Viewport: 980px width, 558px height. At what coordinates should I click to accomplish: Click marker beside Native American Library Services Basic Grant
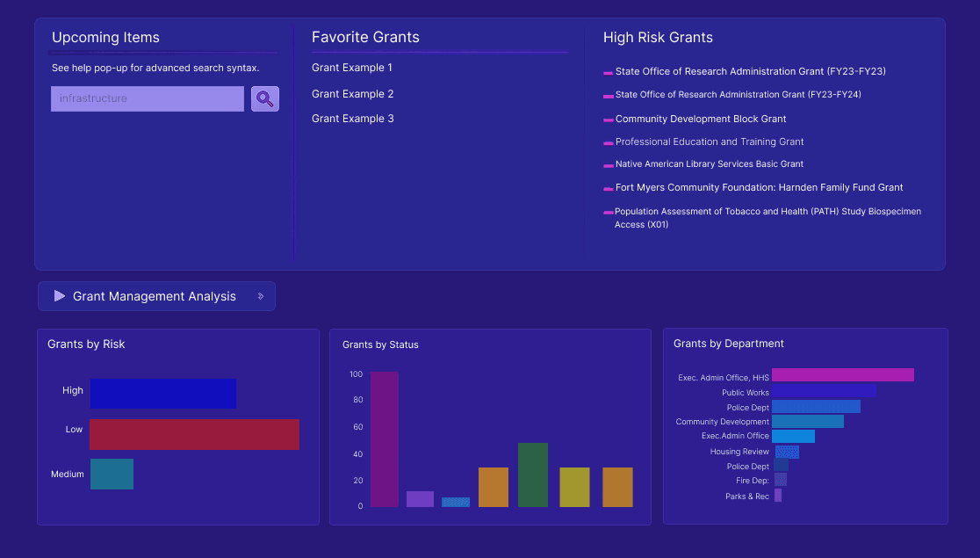point(607,163)
